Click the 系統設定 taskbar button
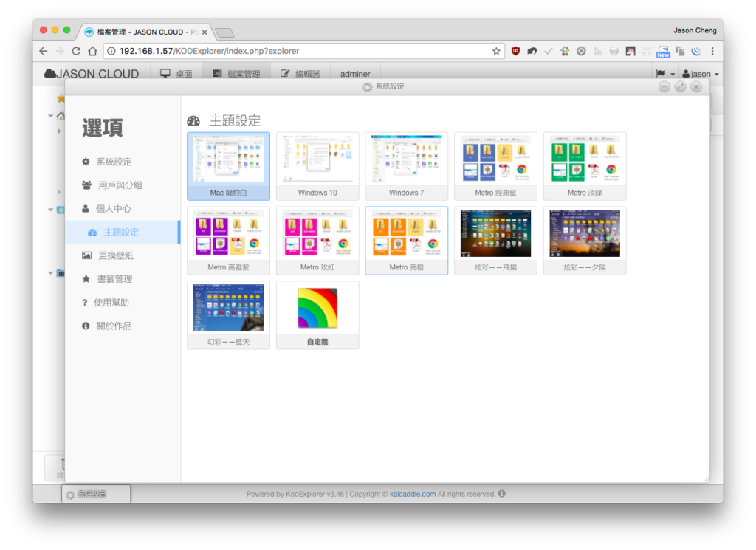Image resolution: width=756 pixels, height=550 pixels. pos(96,494)
